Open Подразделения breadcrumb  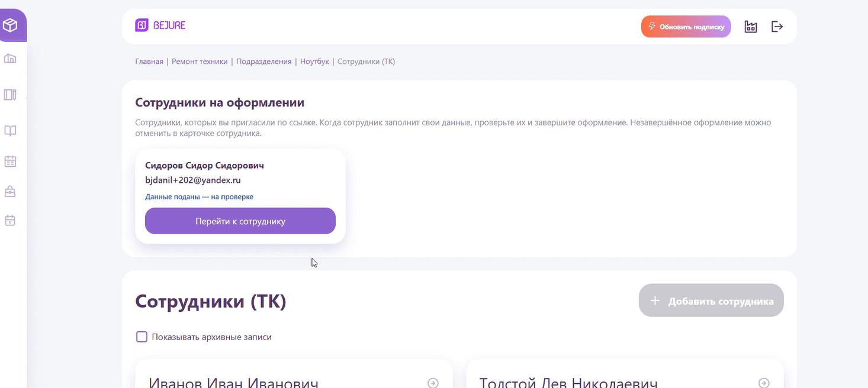264,62
